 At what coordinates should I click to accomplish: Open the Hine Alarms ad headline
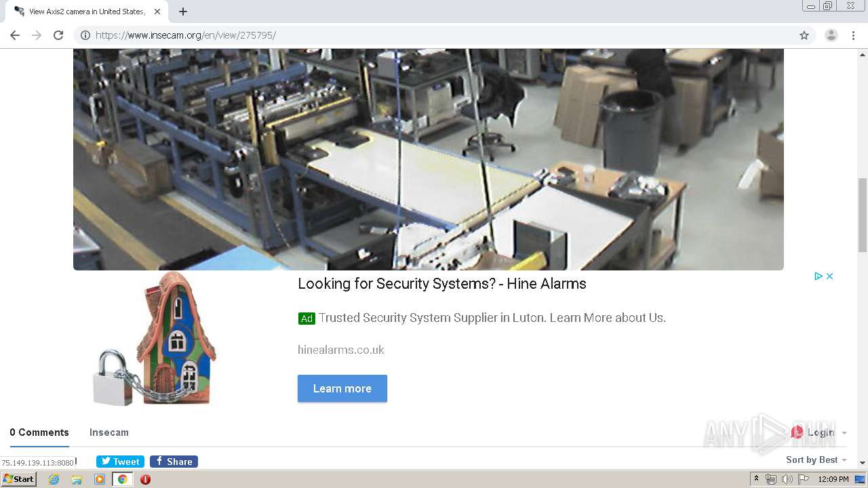[442, 284]
